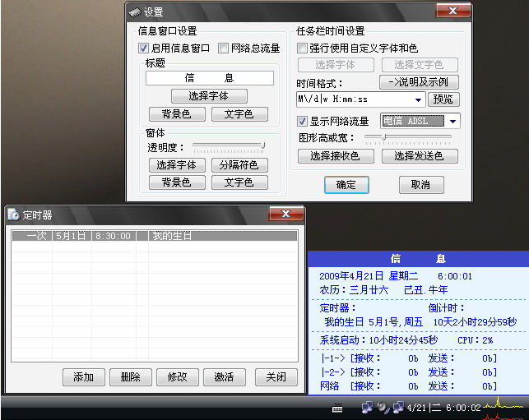The height and width of the screenshot is (420, 529).
Task: Adjust the 透明度 transparency slider
Action: 262,145
